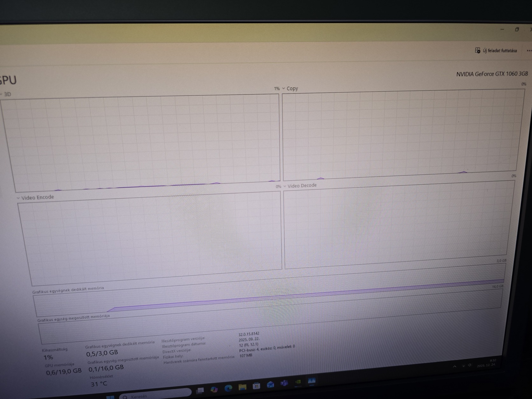532x399 pixels.
Task: Show hidden system tray icons
Action: coord(455,367)
